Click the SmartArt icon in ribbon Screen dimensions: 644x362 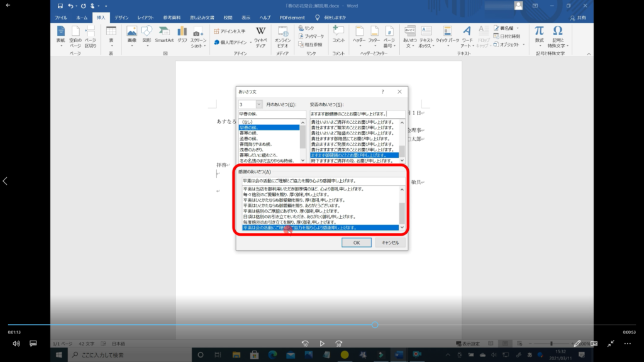pyautogui.click(x=164, y=35)
